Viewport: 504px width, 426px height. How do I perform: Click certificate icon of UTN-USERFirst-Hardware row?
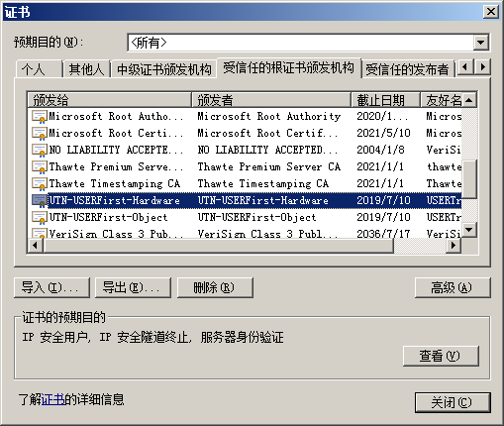pyautogui.click(x=39, y=201)
